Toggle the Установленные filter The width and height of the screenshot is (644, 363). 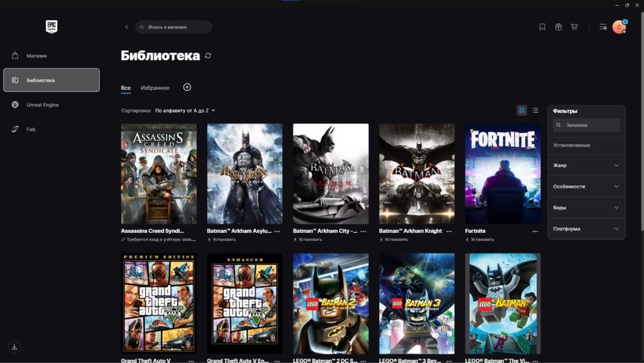tap(587, 145)
